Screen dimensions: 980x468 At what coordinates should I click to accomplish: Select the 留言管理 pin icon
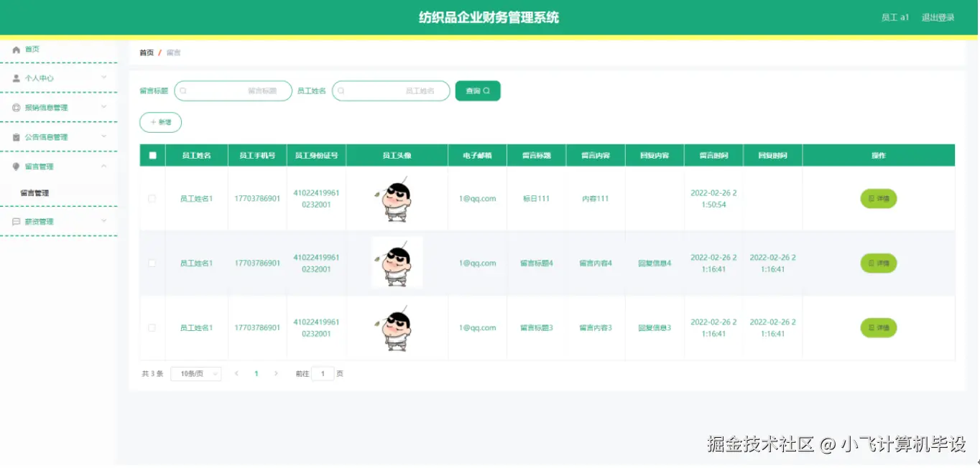pos(16,166)
